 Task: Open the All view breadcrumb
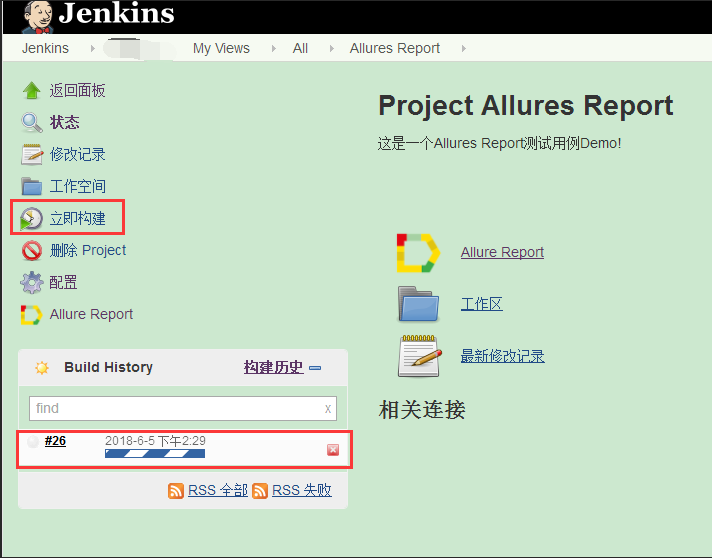coord(300,48)
